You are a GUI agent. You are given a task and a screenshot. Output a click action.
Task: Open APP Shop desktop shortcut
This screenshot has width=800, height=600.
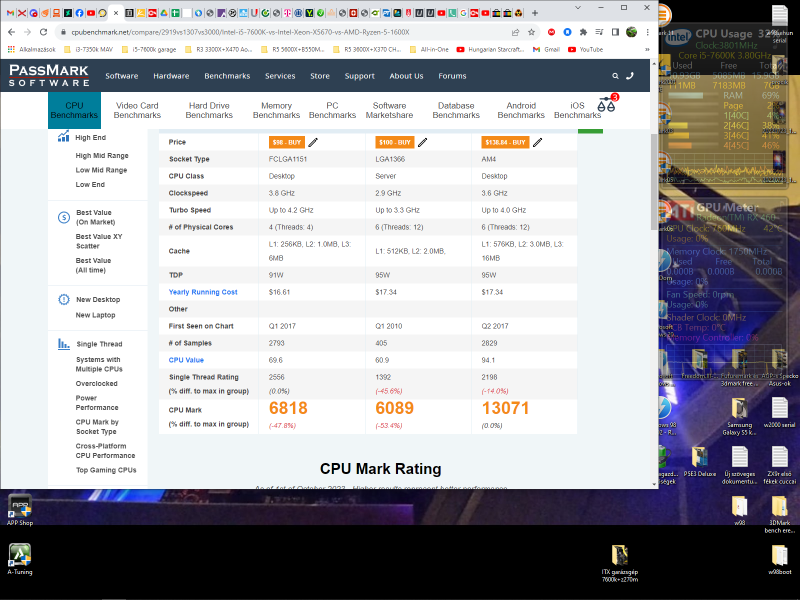20,510
